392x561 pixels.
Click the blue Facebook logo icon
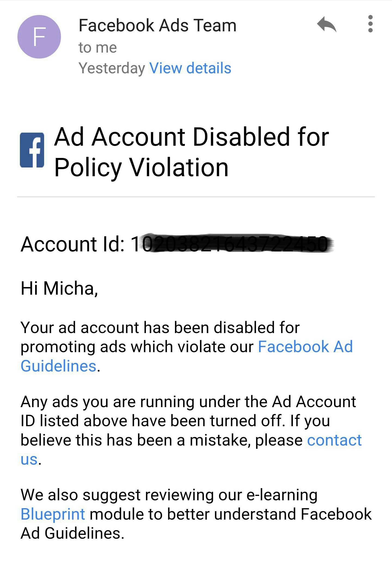[32, 150]
